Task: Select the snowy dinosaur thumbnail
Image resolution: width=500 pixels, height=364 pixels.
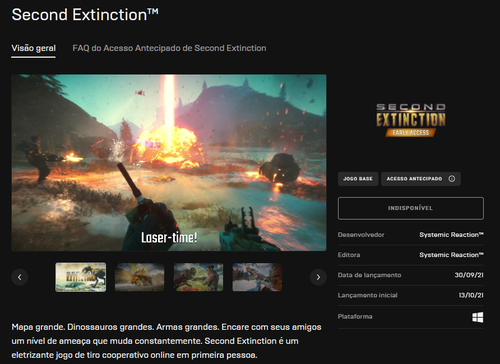Action: click(x=257, y=277)
